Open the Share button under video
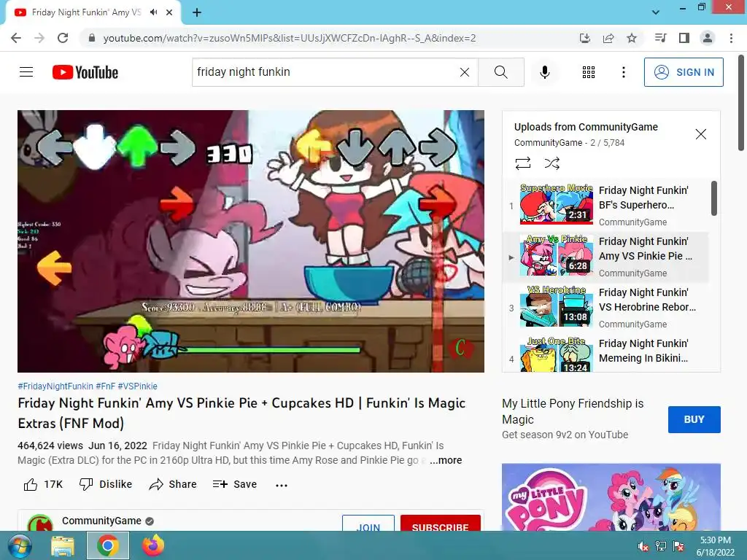This screenshot has height=560, width=747. coord(172,484)
